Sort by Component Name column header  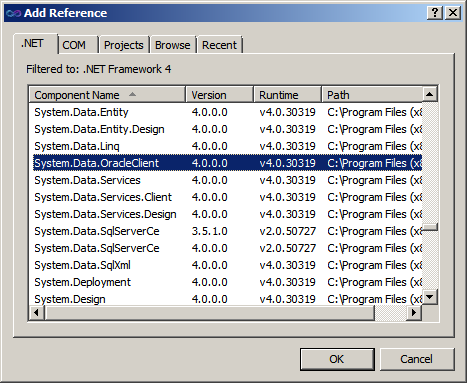pyautogui.click(x=107, y=95)
